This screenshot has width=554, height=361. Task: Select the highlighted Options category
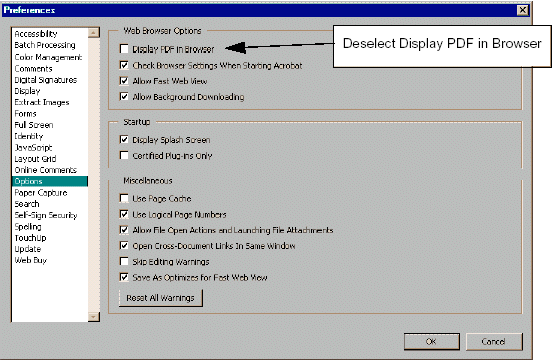click(50, 181)
